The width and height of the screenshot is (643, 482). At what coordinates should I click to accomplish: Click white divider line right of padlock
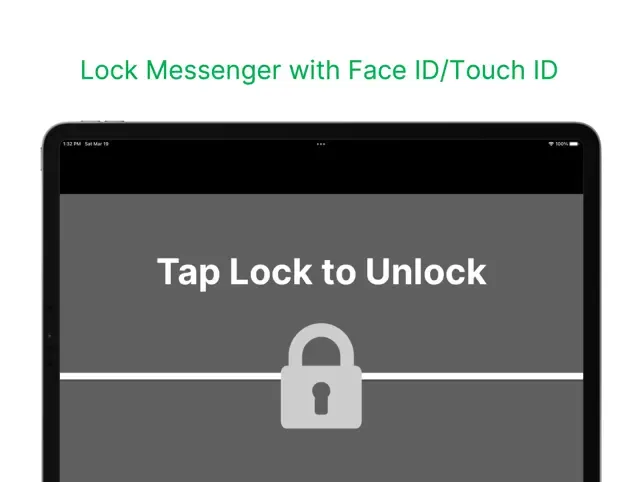472,376
